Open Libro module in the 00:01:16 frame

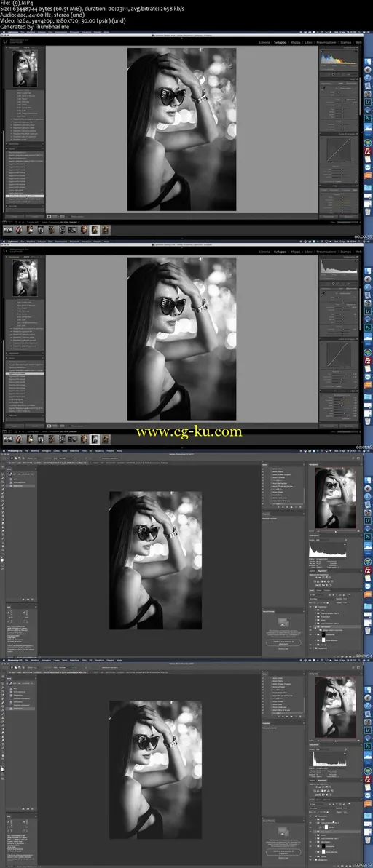[308, 251]
